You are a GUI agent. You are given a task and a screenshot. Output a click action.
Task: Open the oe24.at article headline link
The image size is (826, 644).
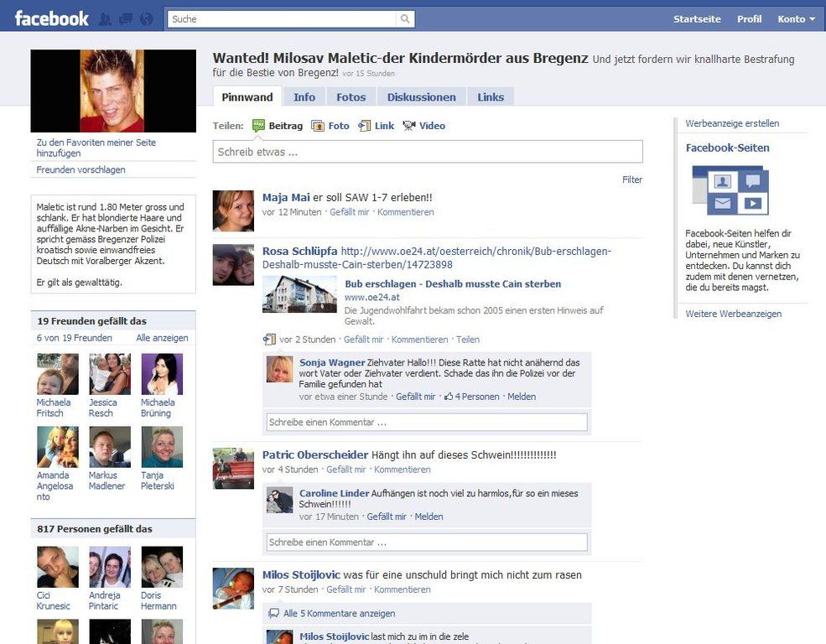pyautogui.click(x=453, y=284)
